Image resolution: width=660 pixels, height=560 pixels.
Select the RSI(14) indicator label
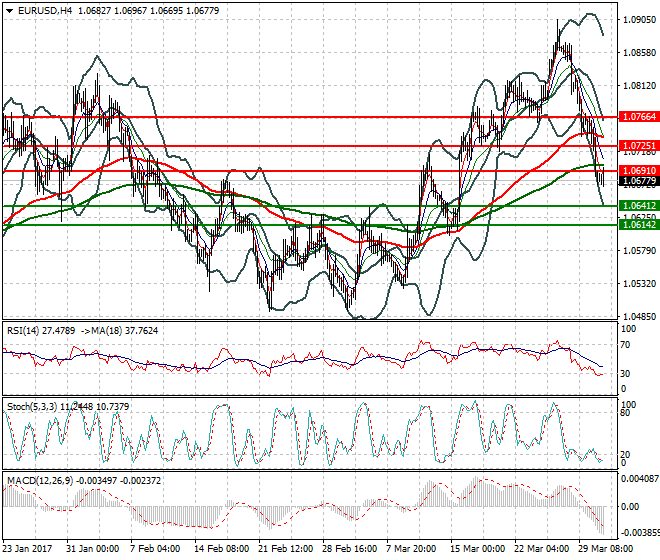(x=23, y=331)
